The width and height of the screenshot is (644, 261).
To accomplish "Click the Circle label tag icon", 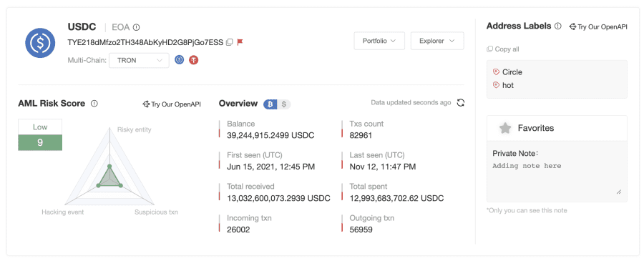I will tap(496, 72).
